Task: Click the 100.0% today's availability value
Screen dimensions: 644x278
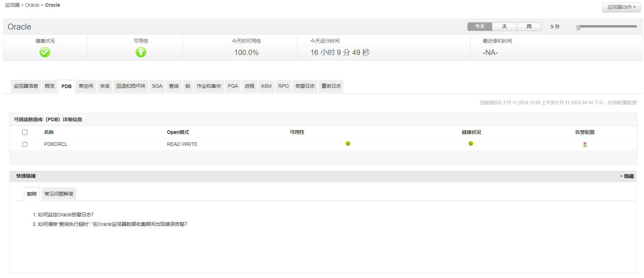Action: click(246, 52)
